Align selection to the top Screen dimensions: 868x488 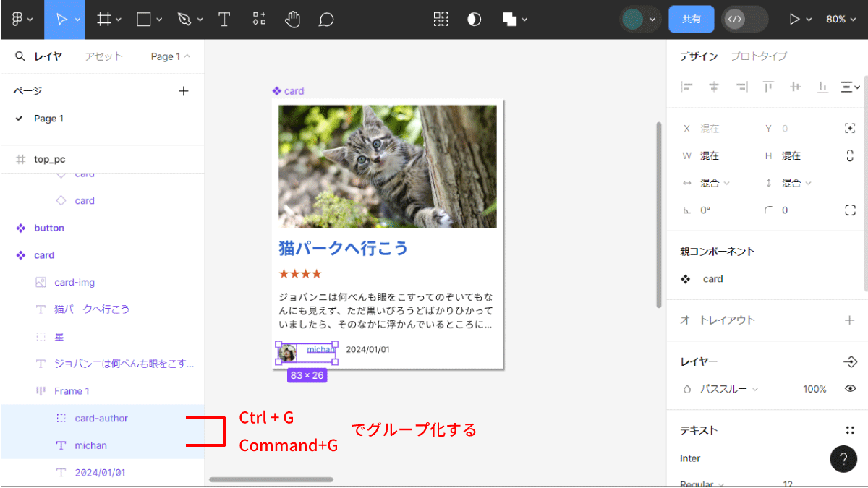pos(768,87)
